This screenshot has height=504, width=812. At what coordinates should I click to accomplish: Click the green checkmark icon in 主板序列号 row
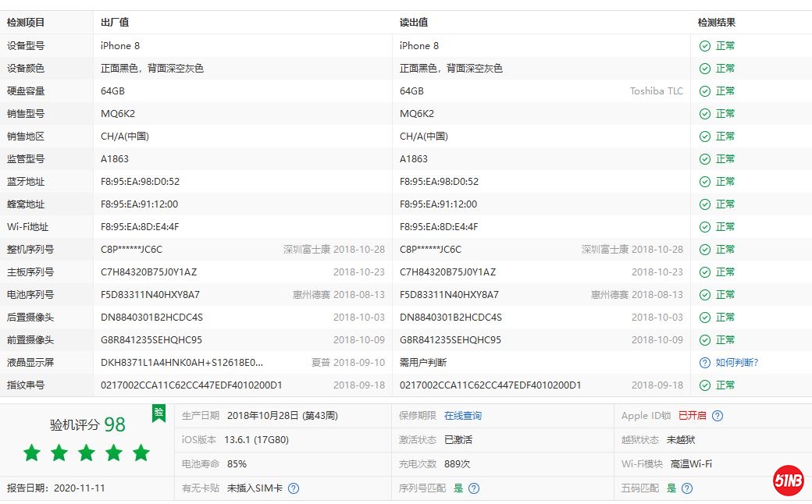(705, 272)
